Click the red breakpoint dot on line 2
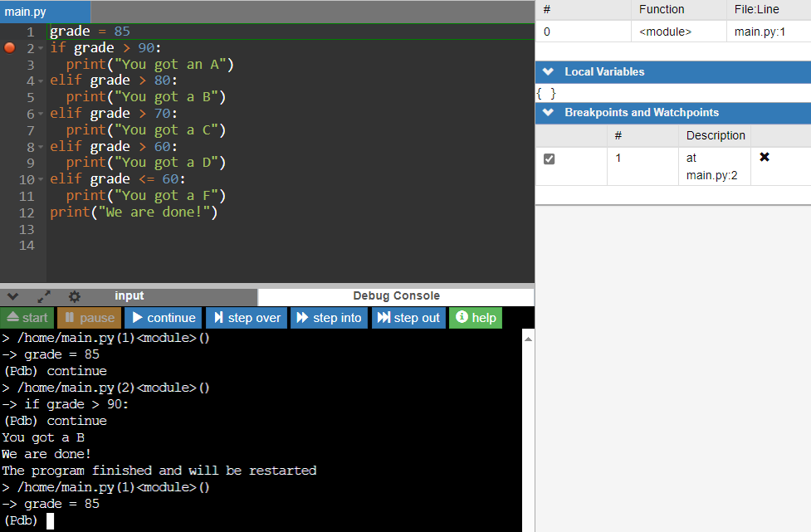 10,48
